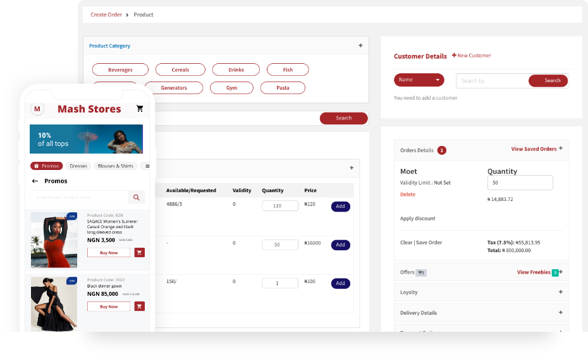Add SAGACE summer dress to cart via cart icon
This screenshot has width=588, height=364.
[x=140, y=253]
